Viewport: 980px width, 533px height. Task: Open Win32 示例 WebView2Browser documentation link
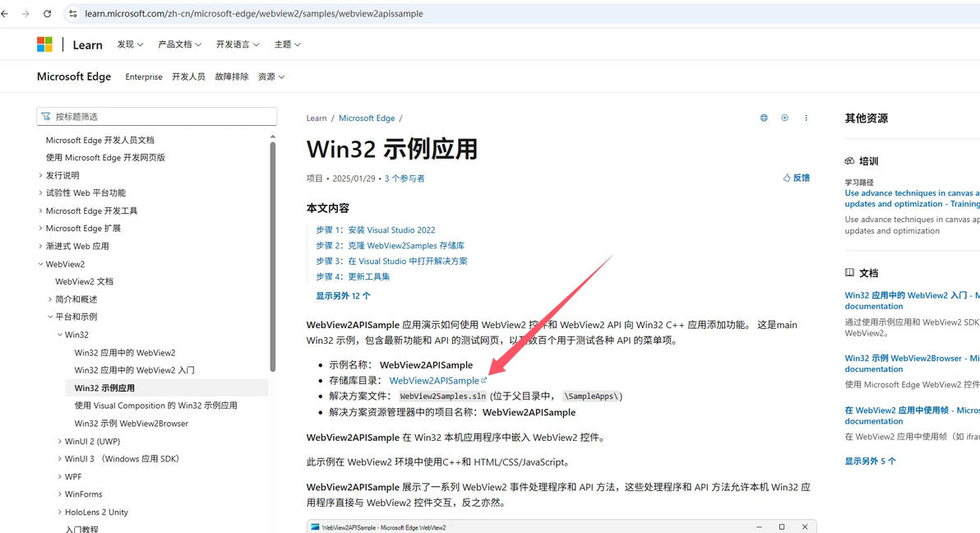(x=912, y=364)
